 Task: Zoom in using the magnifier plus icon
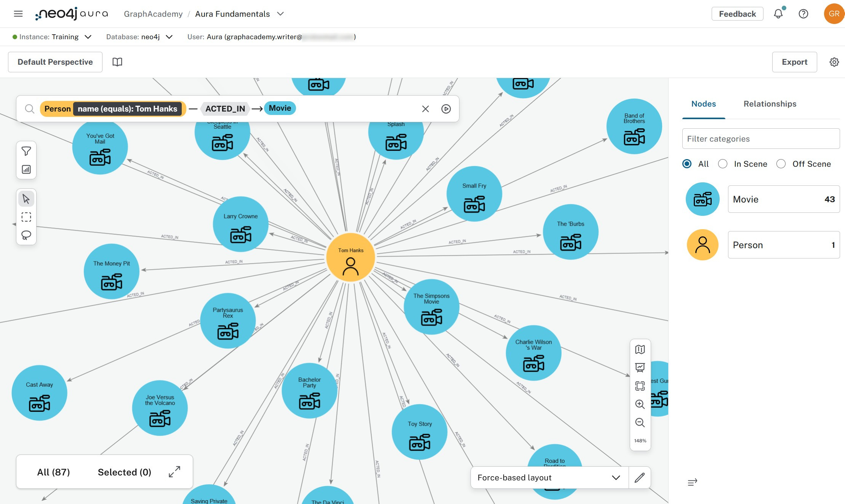(x=640, y=404)
